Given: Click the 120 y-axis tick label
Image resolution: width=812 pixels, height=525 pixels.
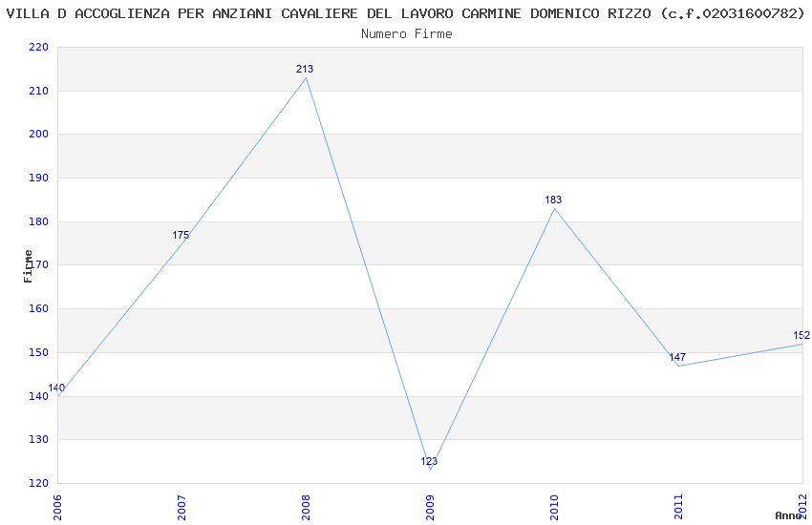Looking at the screenshot, I should click(x=39, y=484).
